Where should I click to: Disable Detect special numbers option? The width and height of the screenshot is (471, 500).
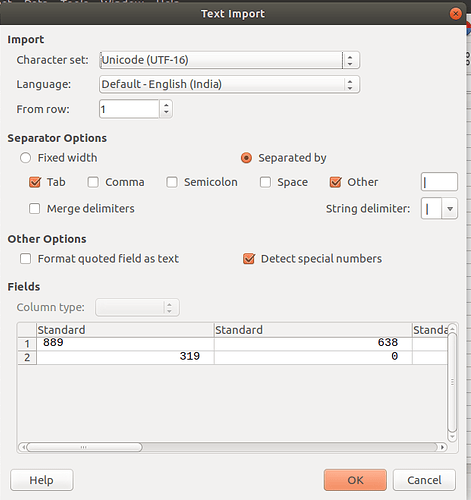point(249,259)
